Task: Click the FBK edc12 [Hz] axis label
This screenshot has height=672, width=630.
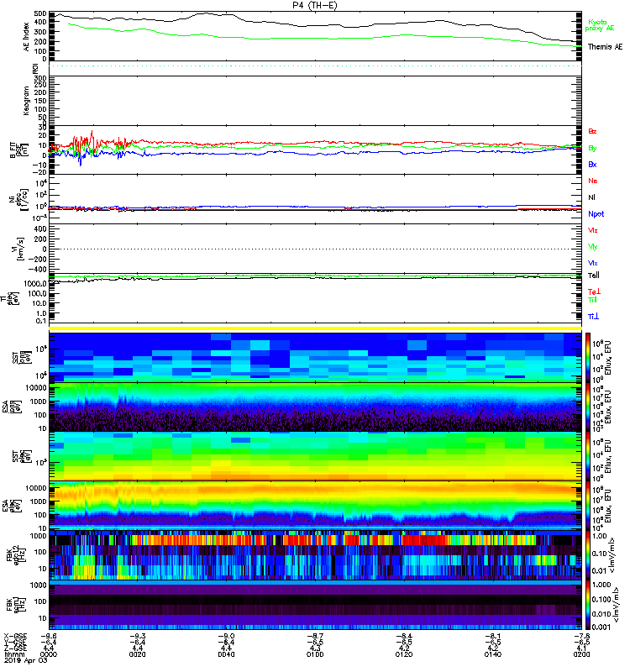Action: click(16, 555)
